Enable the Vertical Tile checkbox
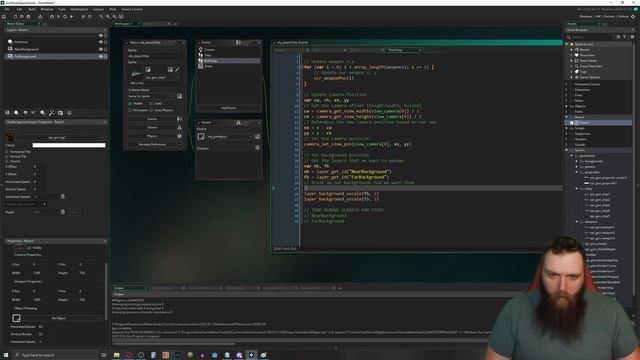Viewport: 640px width, 360px height. click(7, 156)
